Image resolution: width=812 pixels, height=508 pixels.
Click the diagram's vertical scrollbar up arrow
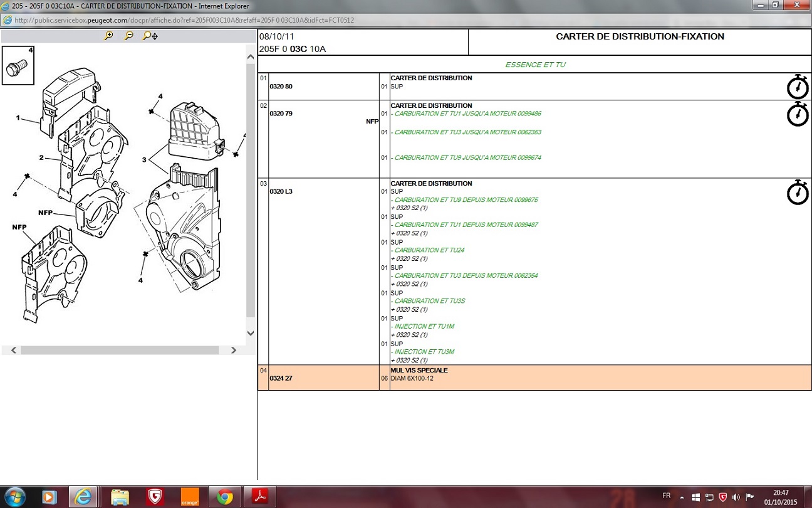251,58
